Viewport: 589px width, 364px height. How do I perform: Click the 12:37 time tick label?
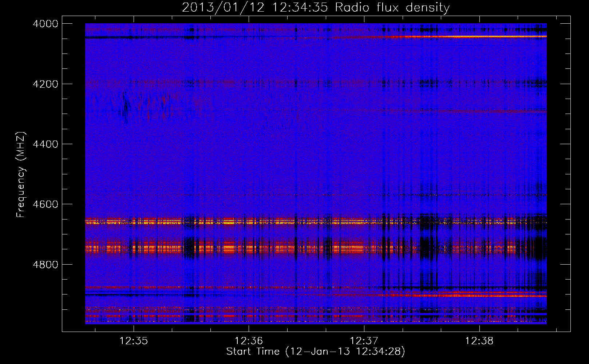pyautogui.click(x=364, y=341)
